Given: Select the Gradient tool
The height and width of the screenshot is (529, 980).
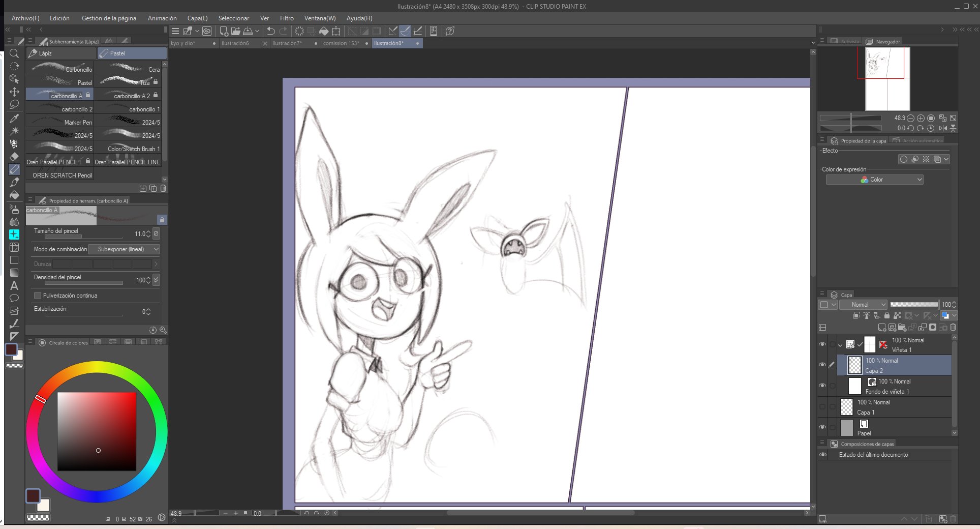Looking at the screenshot, I should tap(14, 273).
